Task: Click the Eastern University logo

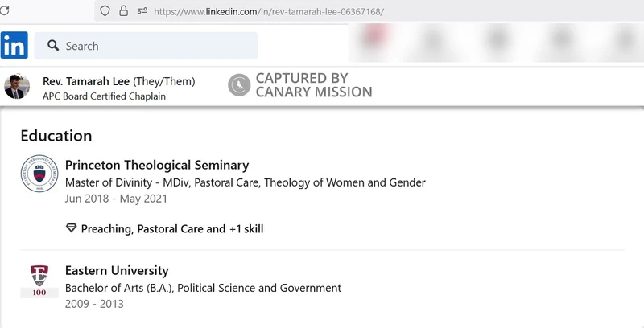Action: pyautogui.click(x=39, y=281)
